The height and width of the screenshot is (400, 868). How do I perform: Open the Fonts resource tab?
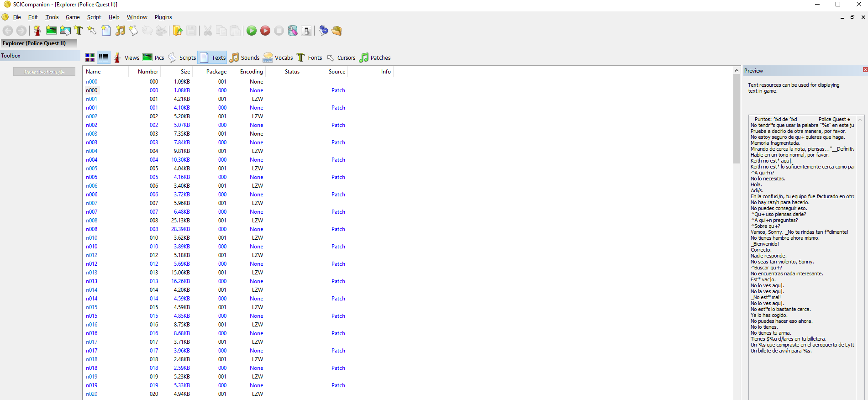point(309,58)
